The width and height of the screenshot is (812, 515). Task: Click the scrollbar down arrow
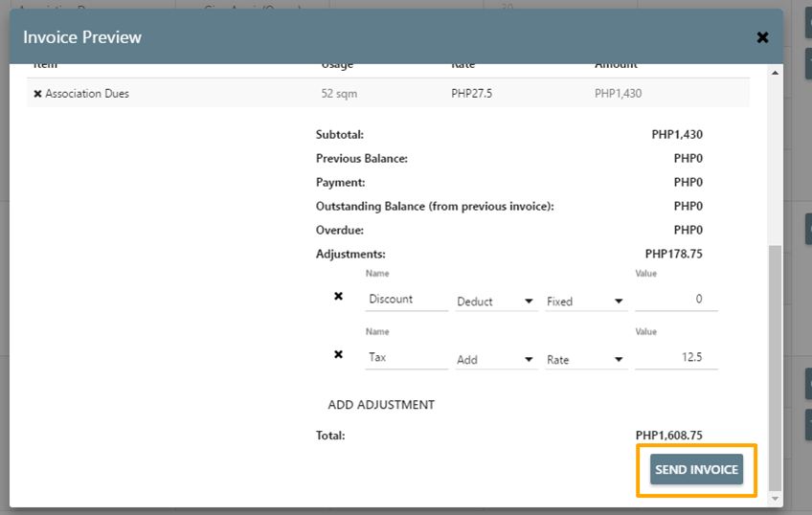tap(775, 499)
